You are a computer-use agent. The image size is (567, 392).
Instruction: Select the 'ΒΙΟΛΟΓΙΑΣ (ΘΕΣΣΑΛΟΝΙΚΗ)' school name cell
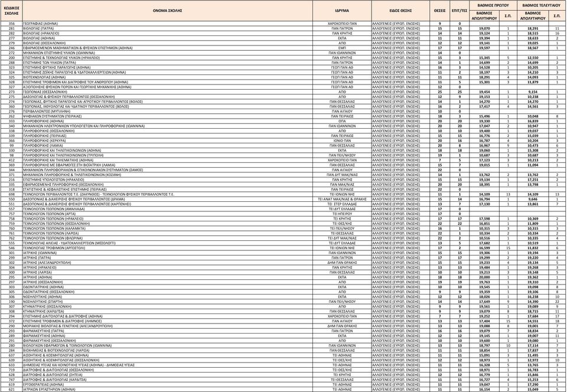point(167,43)
